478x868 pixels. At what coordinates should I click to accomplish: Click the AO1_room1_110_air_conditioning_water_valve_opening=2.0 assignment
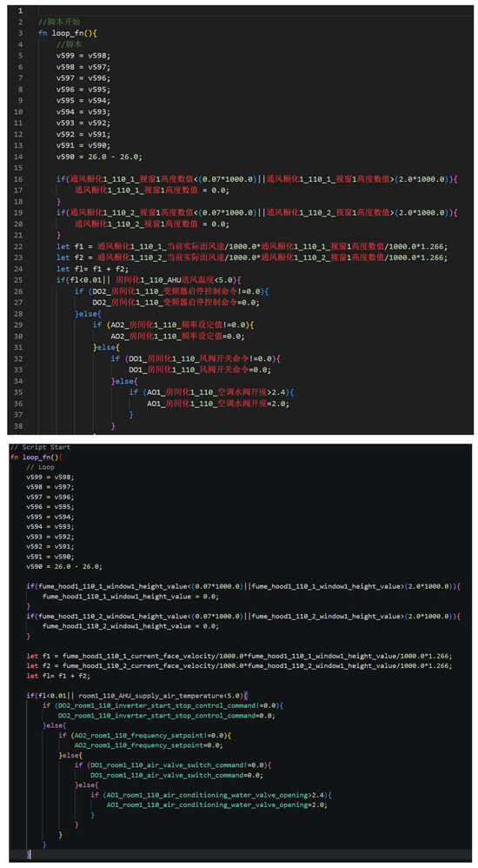tap(217, 805)
